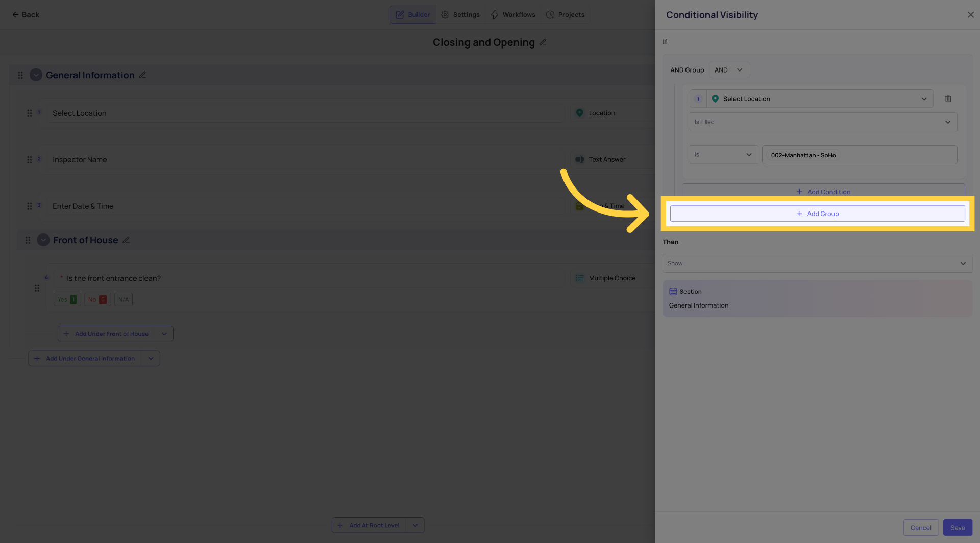Select the No answer choice
Screen dimensions: 980x543
pos(97,300)
